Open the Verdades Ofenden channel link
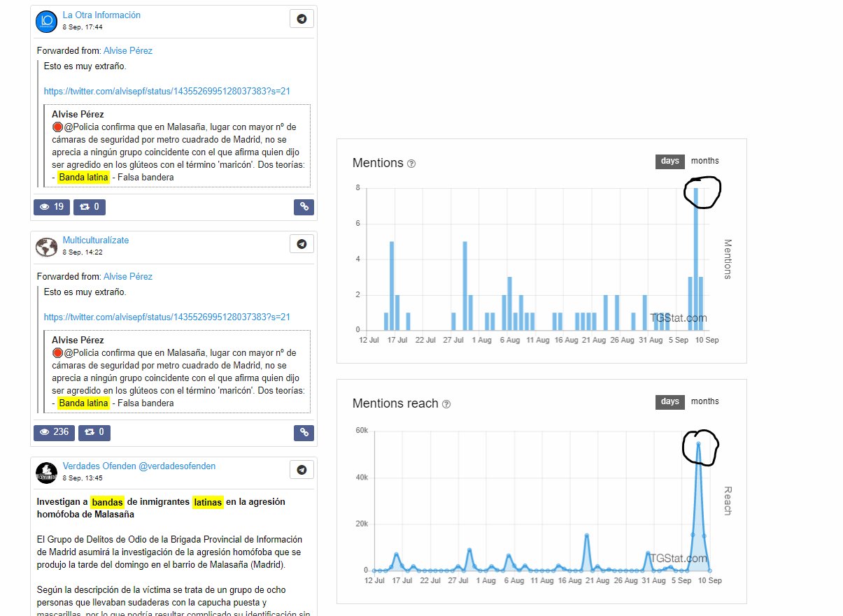The height and width of the screenshot is (616, 843). [139, 466]
